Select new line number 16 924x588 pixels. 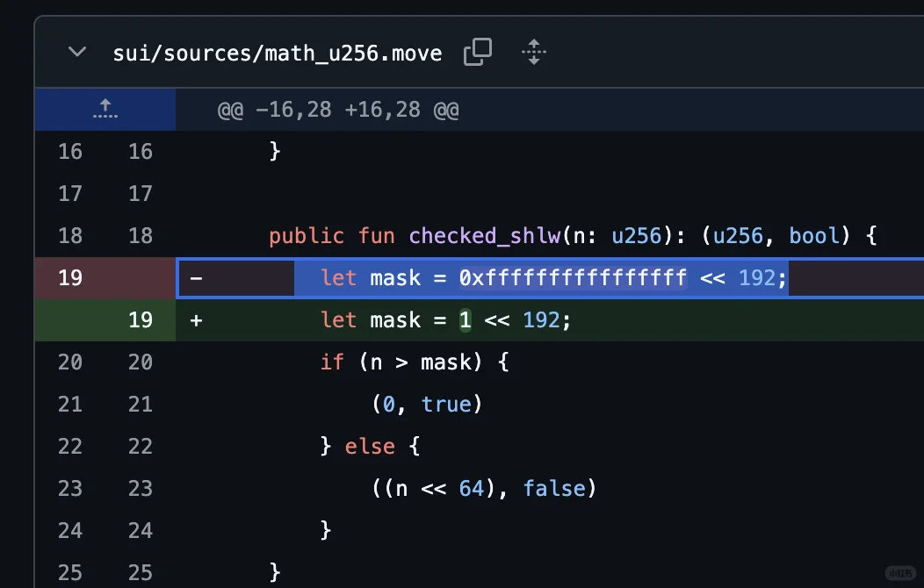pyautogui.click(x=141, y=152)
